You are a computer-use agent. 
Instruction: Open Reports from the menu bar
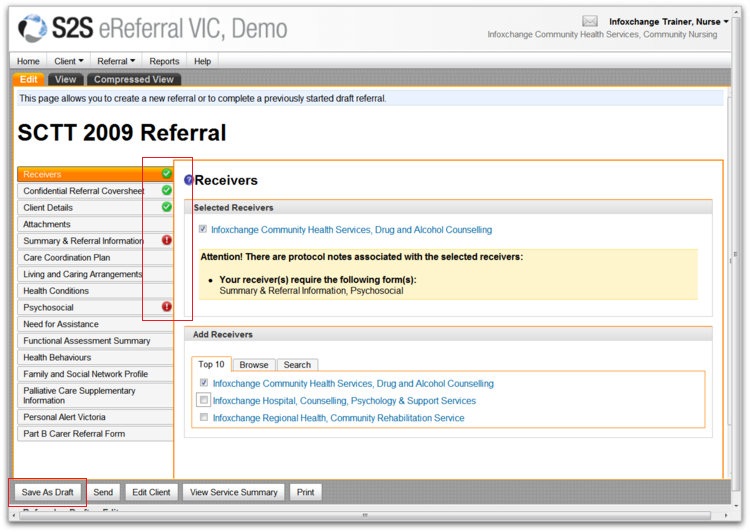(x=164, y=61)
